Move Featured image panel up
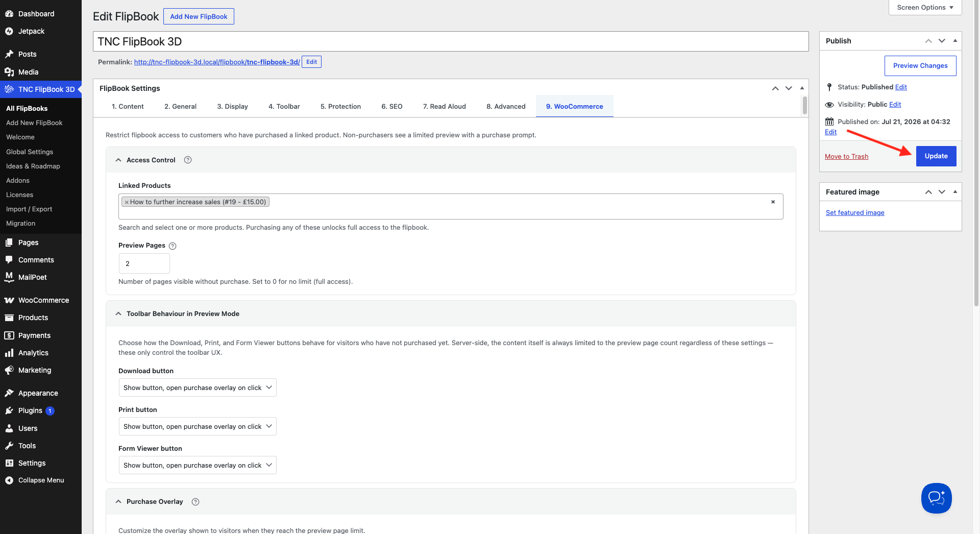The image size is (980, 534). pyautogui.click(x=928, y=192)
